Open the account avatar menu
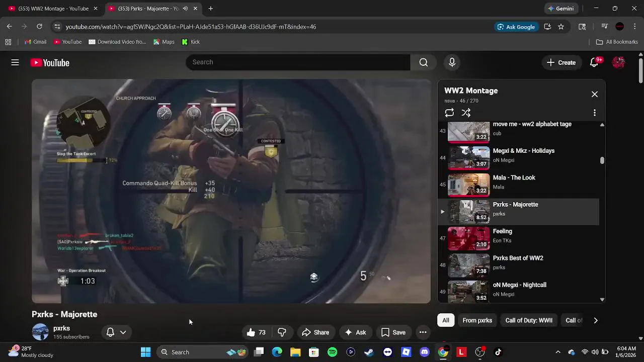The height and width of the screenshot is (362, 644). (618, 62)
